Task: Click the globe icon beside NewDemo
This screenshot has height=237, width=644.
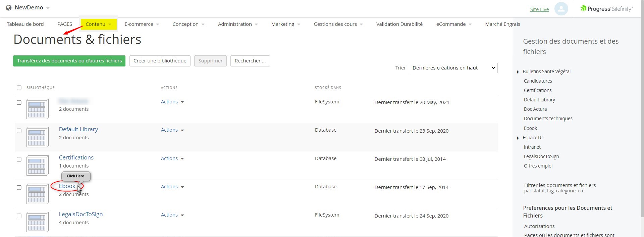Action: 9,8
